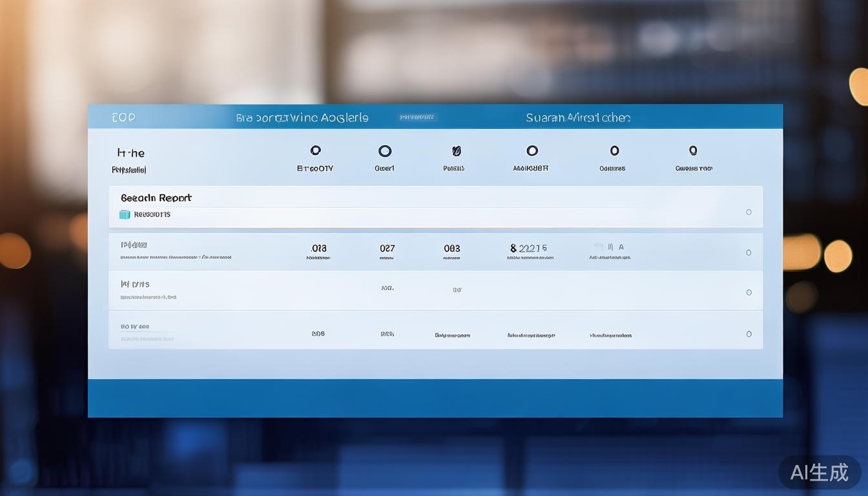Screen dimensions: 868x496
Task: Click the 083 value in the first row
Action: 452,248
